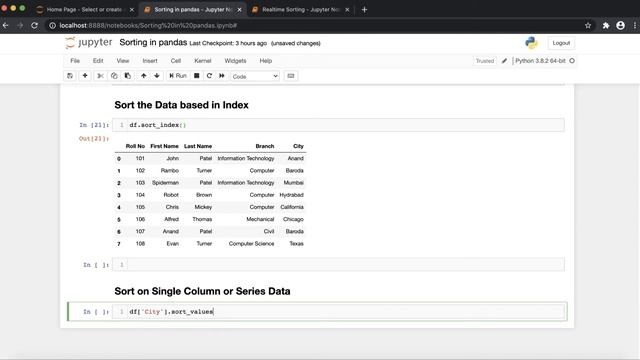Open the File menu
The width and height of the screenshot is (640, 360).
[x=75, y=61]
